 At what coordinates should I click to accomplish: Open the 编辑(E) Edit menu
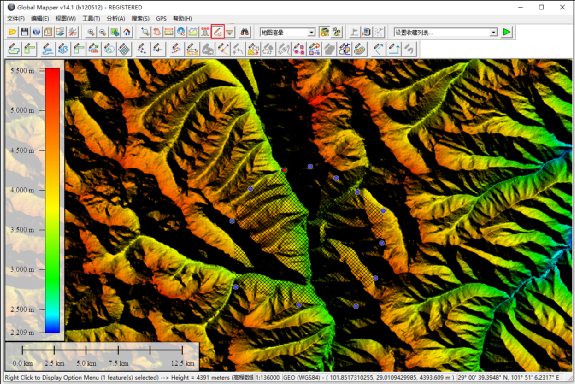(40, 18)
